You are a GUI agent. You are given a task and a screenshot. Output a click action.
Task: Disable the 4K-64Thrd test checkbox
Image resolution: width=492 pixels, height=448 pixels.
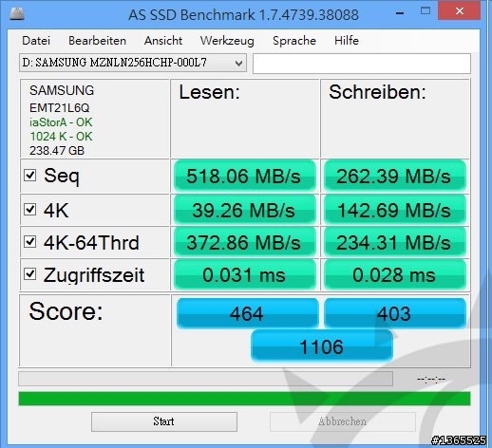pos(30,241)
